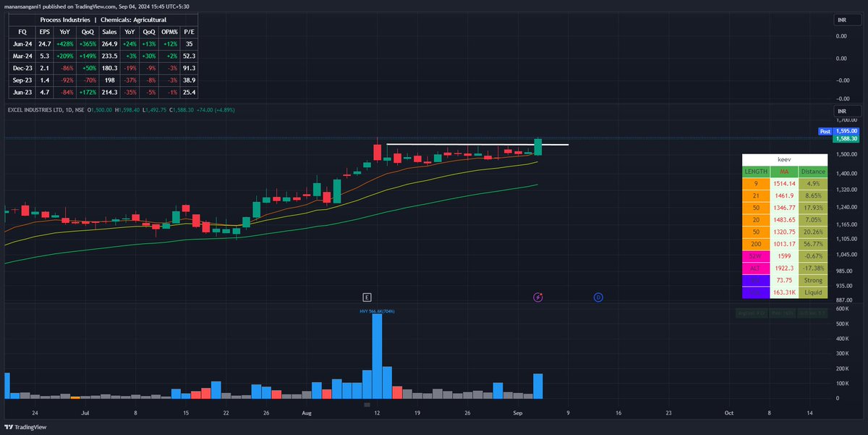
Task: Click the red MA header in keev table
Action: click(784, 172)
